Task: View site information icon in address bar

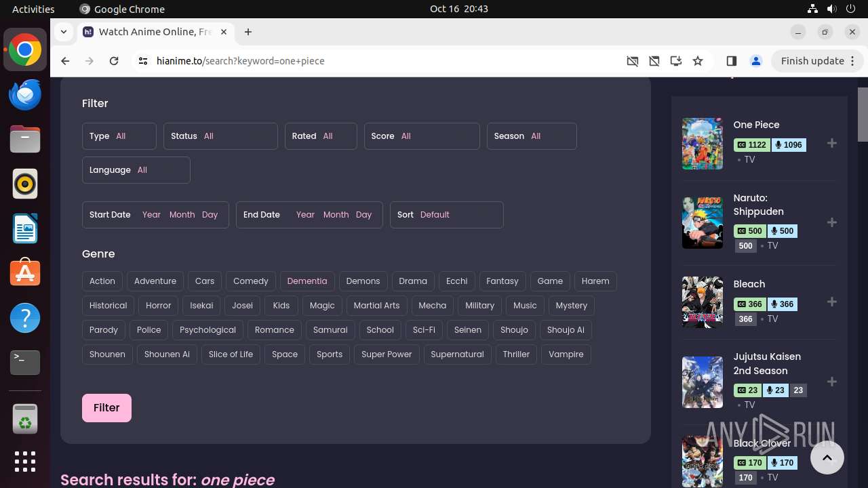Action: click(142, 61)
